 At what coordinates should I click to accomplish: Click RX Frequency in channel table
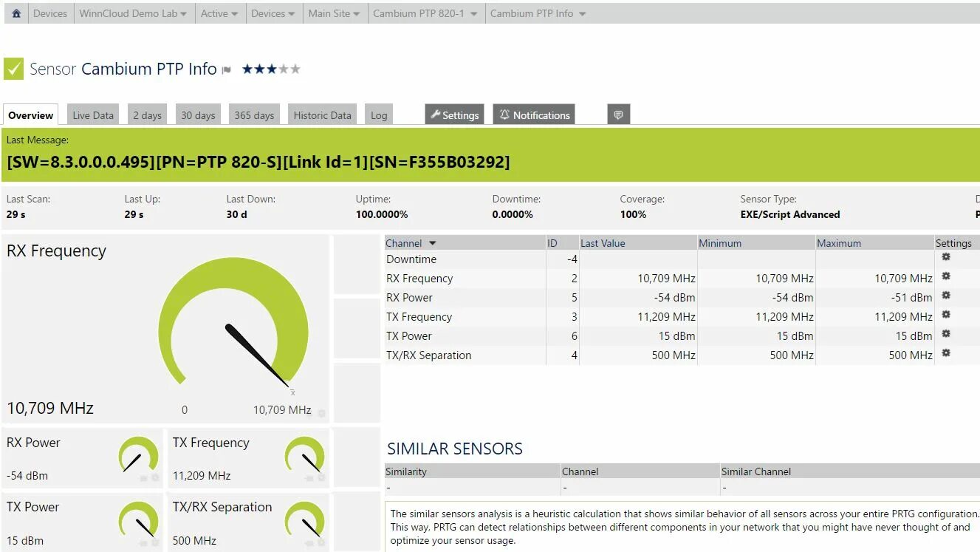click(x=419, y=279)
